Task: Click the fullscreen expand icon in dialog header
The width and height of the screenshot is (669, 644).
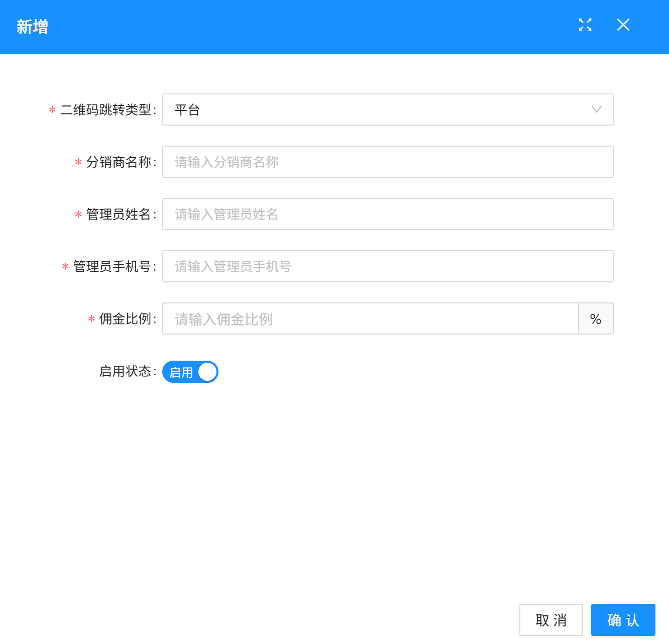Action: [x=585, y=25]
